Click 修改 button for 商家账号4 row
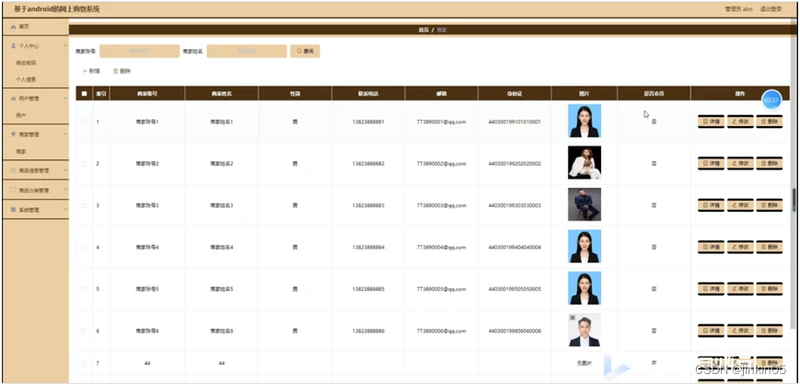The image size is (800, 385). [x=740, y=247]
